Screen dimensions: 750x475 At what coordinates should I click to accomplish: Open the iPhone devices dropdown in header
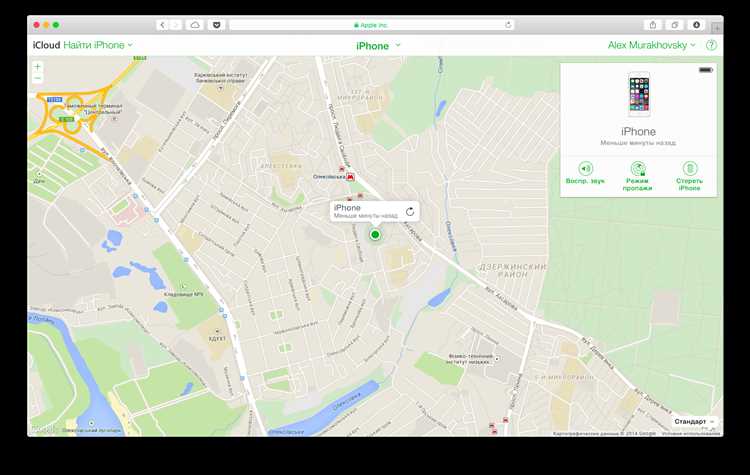point(378,46)
